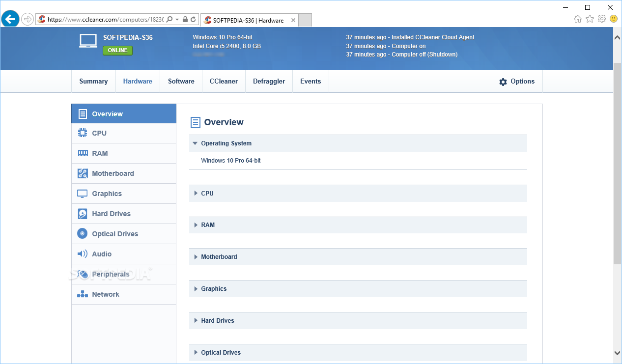The image size is (622, 364).
Task: Open the address bar search dropdown arrow
Action: [177, 20]
